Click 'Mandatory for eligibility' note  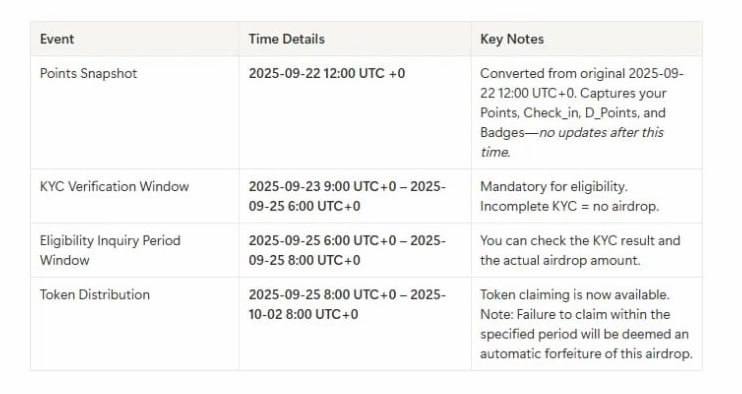pyautogui.click(x=554, y=186)
